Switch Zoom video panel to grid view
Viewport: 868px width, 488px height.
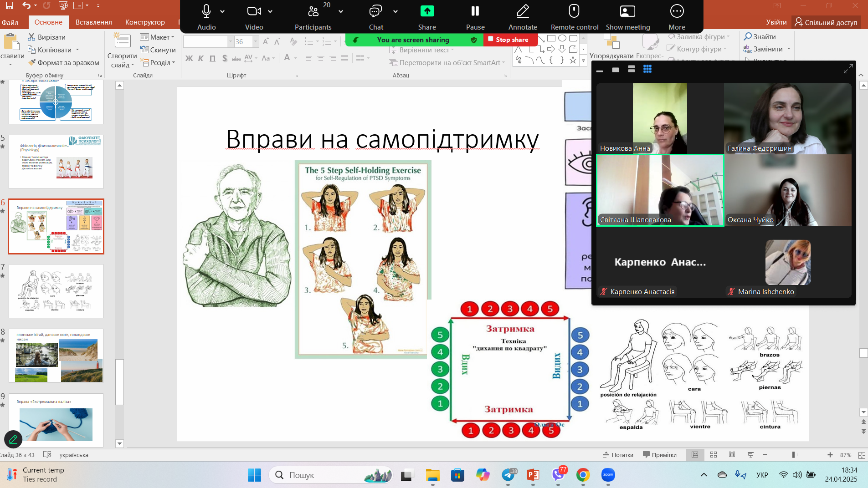coord(647,69)
